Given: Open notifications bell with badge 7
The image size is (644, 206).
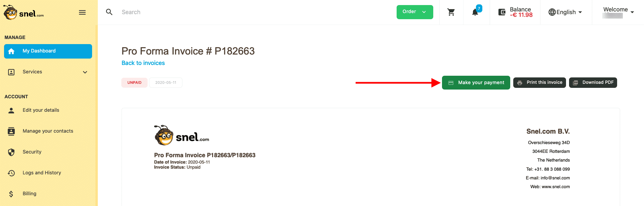Looking at the screenshot, I should (476, 11).
